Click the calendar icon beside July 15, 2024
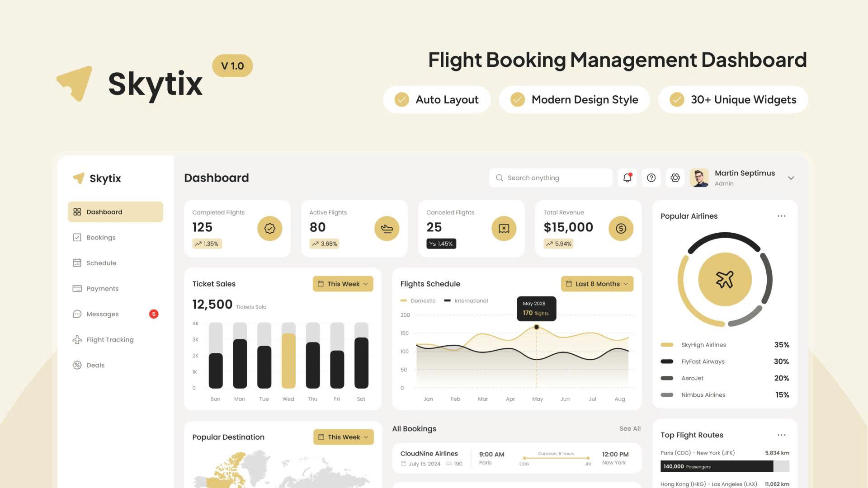Viewport: 868px width, 488px height. 403,464
